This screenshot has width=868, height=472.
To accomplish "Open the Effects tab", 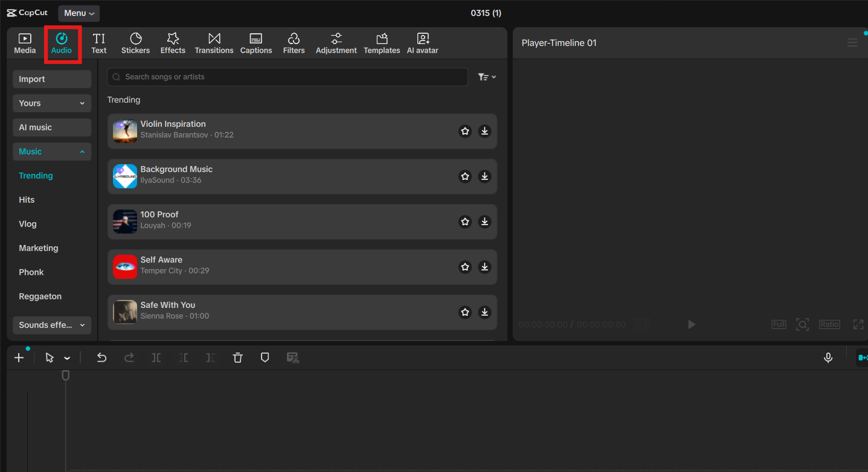I will (173, 43).
